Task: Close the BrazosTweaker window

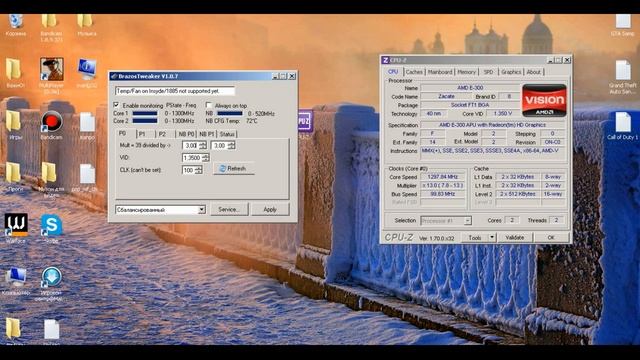Action: point(292,76)
